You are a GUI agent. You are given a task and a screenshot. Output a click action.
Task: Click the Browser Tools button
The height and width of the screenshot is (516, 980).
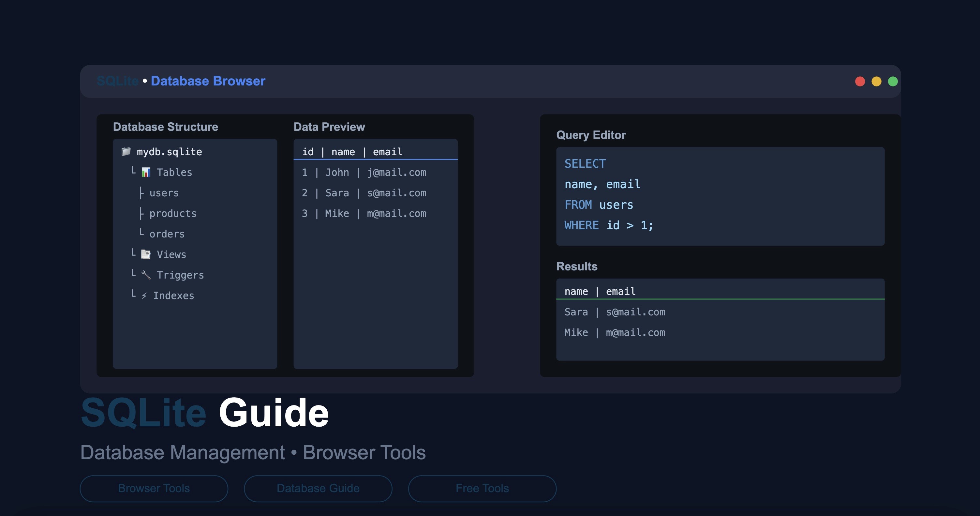coord(154,488)
